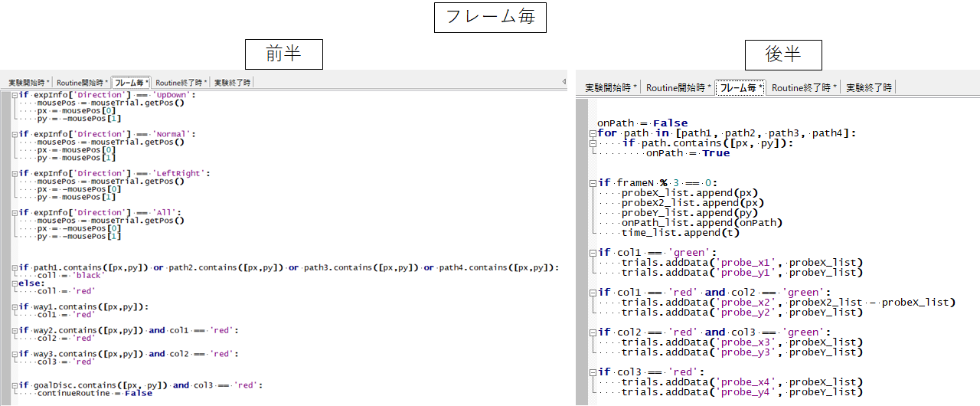Click the フレーム毎 title box at top
This screenshot has height=406, width=980.
point(490,17)
